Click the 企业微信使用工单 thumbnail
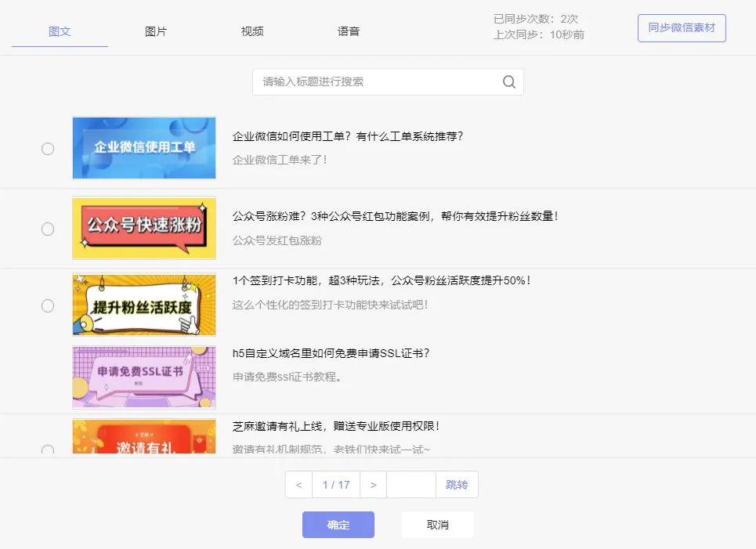 [144, 148]
